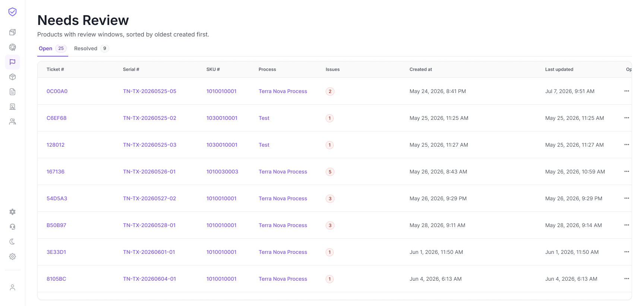
Task: Open options menu for ticket 167136
Action: click(626, 172)
